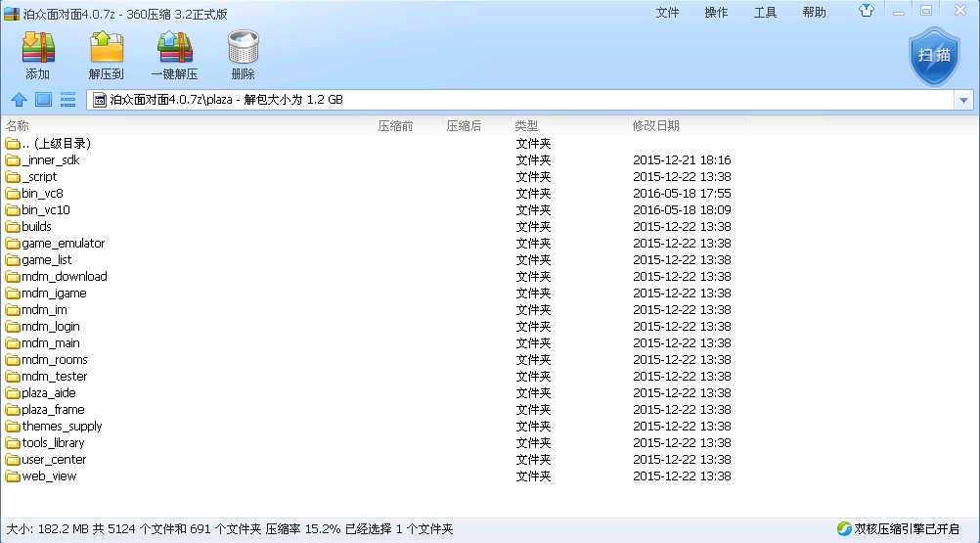Open the address bar dropdown arrow
Screen dimensions: 980x543
[x=963, y=100]
